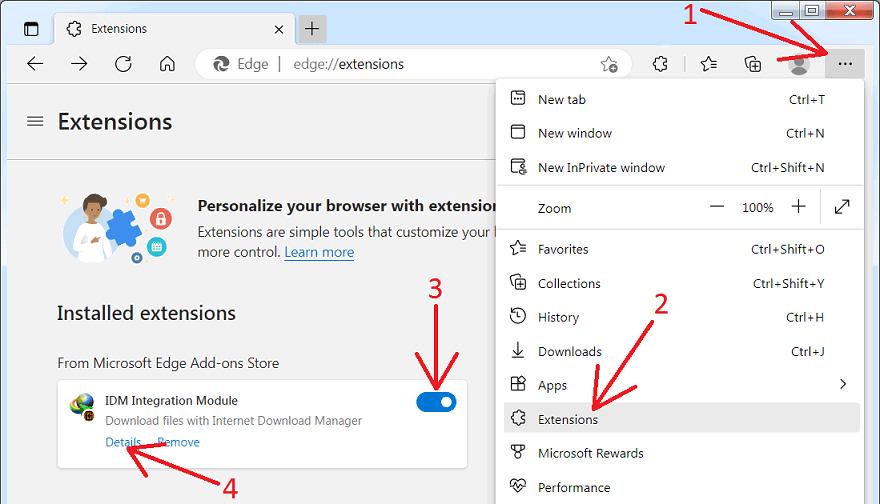Follow the Learn more link

319,252
